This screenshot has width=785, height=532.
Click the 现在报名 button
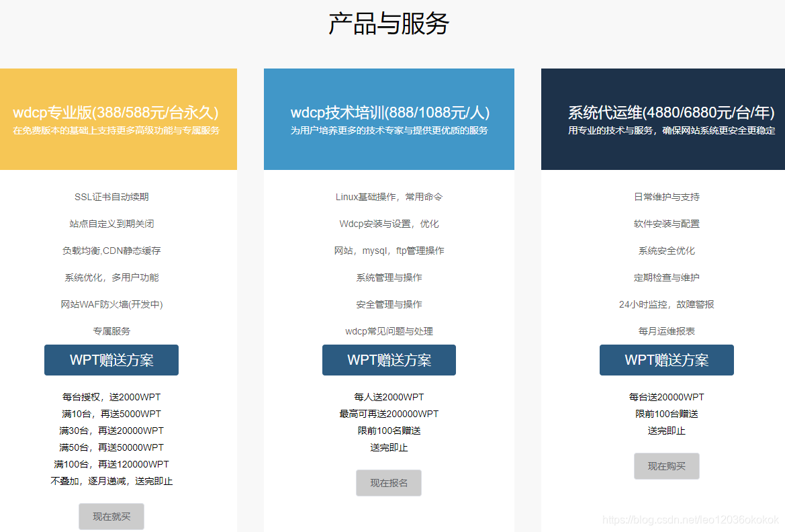coord(389,483)
